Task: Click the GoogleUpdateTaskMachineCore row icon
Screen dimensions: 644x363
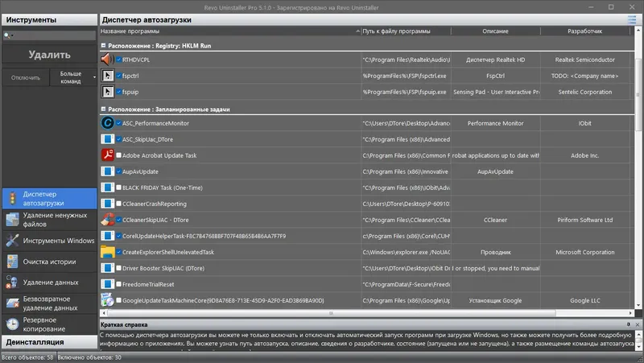Action: tap(107, 300)
